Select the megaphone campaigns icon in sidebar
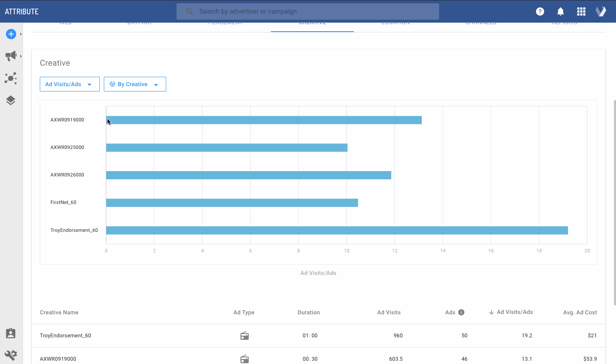616x364 pixels. (x=10, y=55)
